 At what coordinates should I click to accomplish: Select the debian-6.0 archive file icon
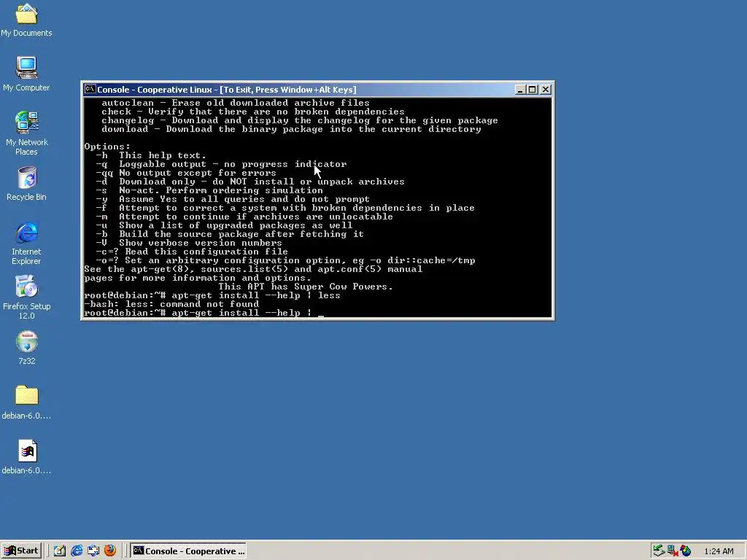pos(26,457)
